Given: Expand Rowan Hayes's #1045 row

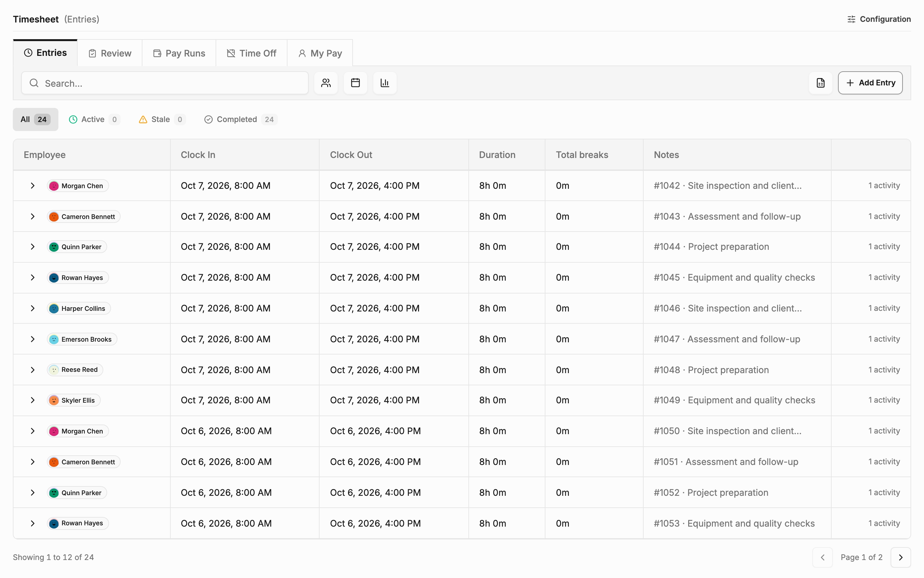Looking at the screenshot, I should point(33,277).
